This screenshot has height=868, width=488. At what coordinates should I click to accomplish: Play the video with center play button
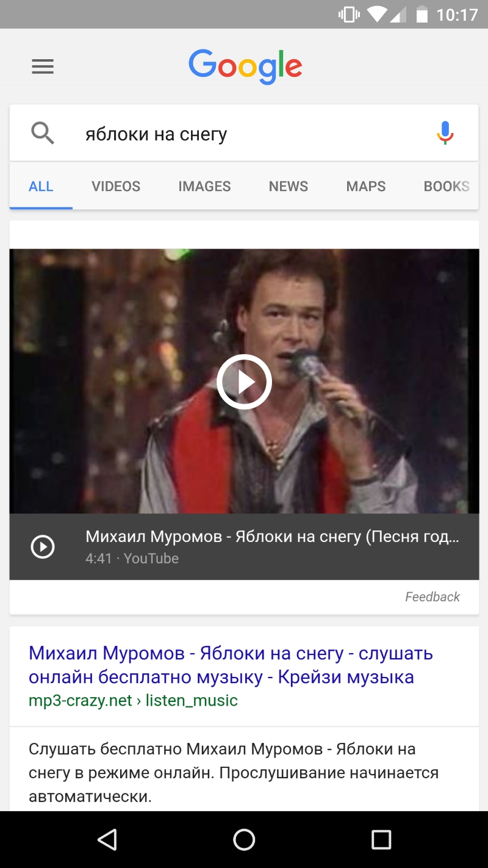[x=244, y=382]
